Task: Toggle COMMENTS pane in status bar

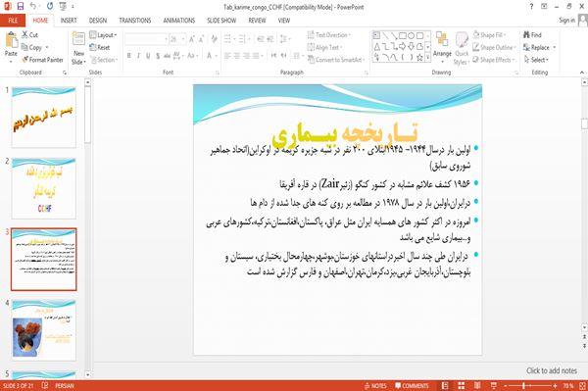Action: [412, 386]
